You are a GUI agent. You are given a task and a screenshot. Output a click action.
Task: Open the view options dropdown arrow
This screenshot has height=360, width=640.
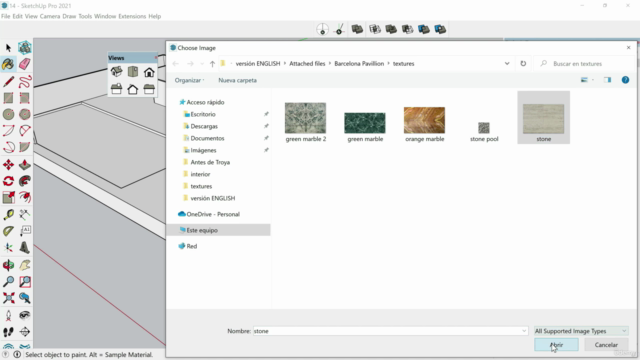[593, 80]
